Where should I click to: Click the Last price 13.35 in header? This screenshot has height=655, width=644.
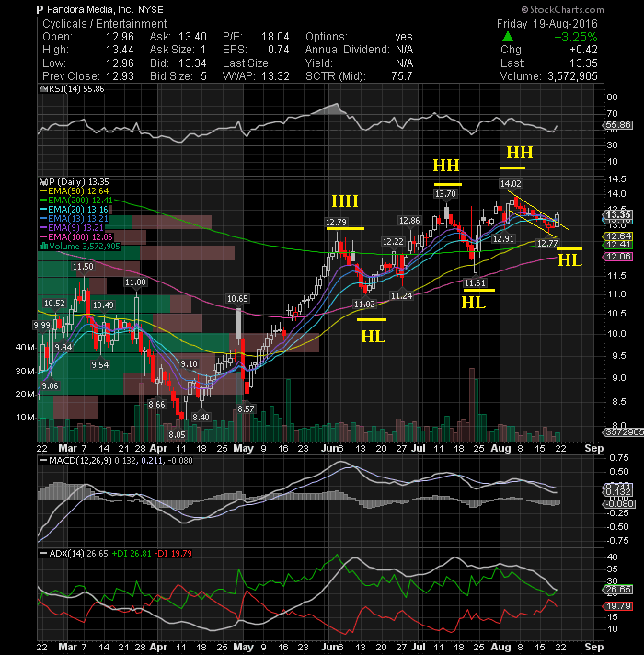584,63
